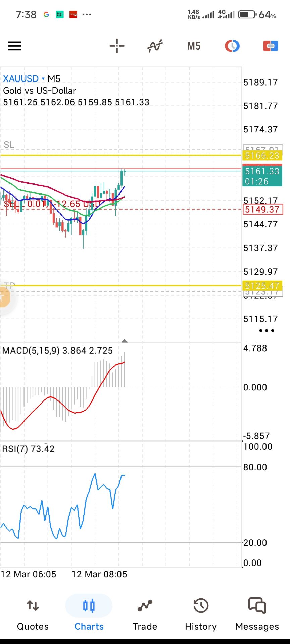Go to the History tab
The height and width of the screenshot is (644, 290).
click(x=201, y=614)
